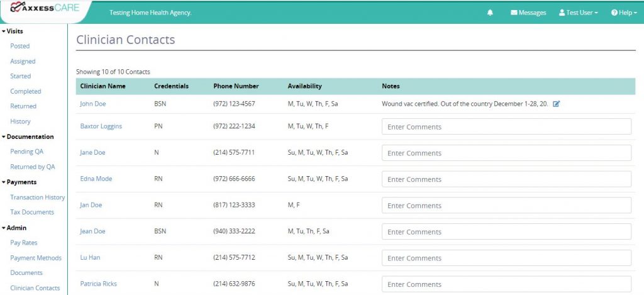Open John Doe's clinician profile

[x=93, y=104]
